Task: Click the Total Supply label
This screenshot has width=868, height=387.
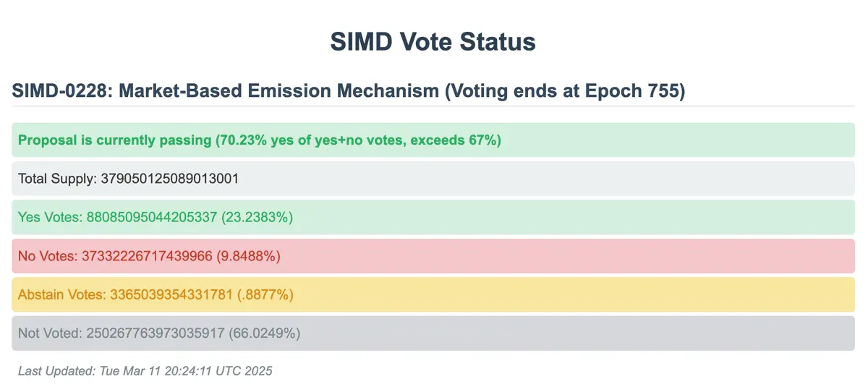Action: (54, 179)
